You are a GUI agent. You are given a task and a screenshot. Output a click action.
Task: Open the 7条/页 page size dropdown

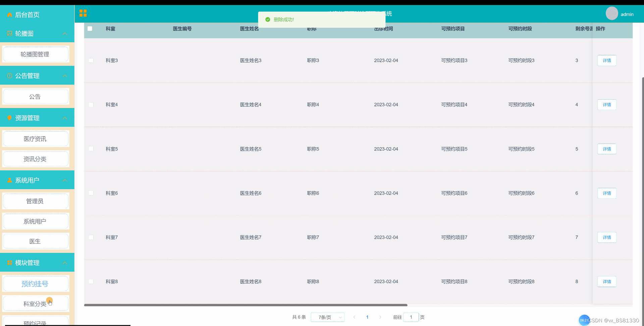328,317
